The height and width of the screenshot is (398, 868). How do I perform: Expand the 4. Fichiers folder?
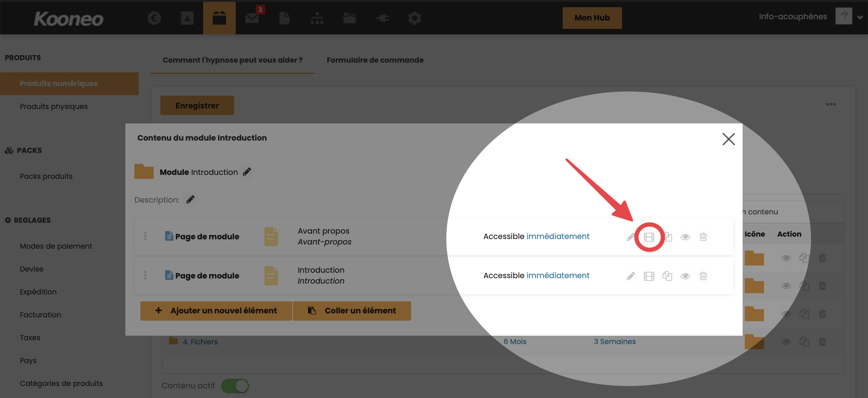[x=200, y=342]
